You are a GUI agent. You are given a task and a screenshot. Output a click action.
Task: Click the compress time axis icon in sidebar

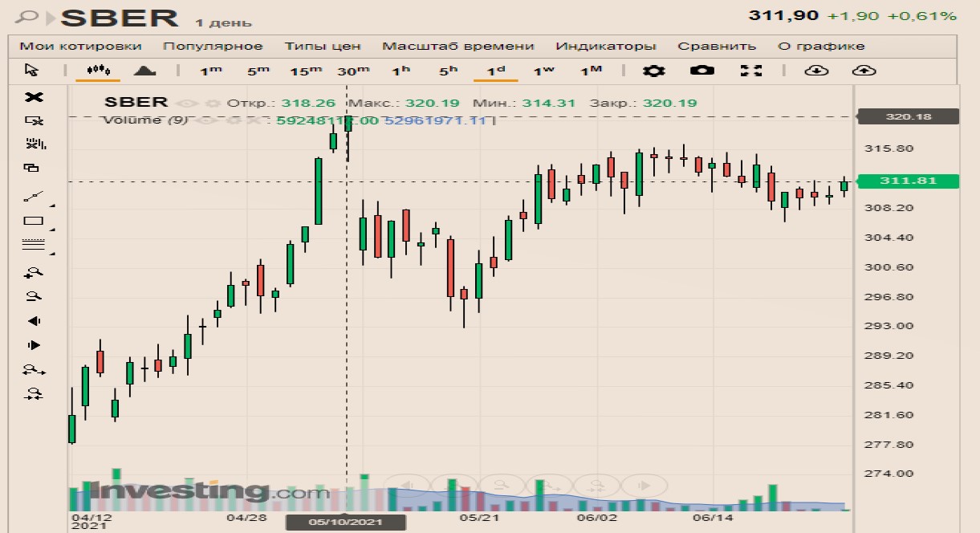[34, 394]
